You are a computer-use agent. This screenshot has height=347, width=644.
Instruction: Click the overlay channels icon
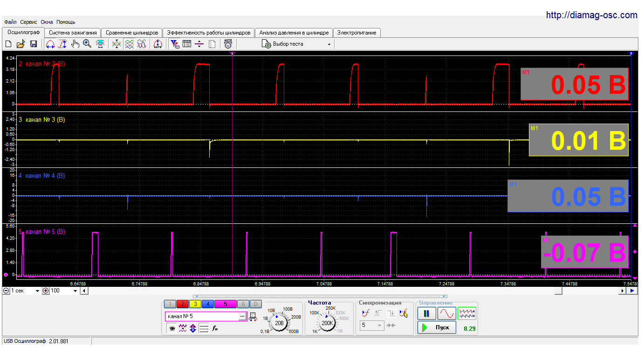click(116, 44)
